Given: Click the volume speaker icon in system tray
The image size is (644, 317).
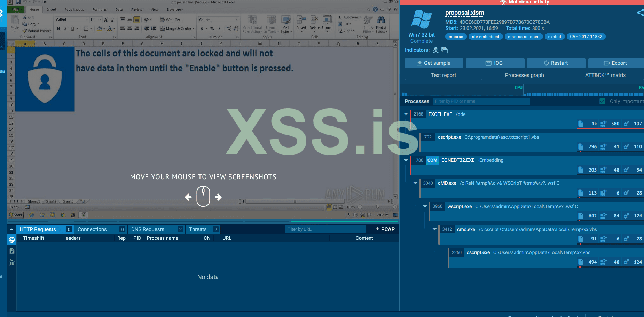Looking at the screenshot, I should (x=355, y=215).
